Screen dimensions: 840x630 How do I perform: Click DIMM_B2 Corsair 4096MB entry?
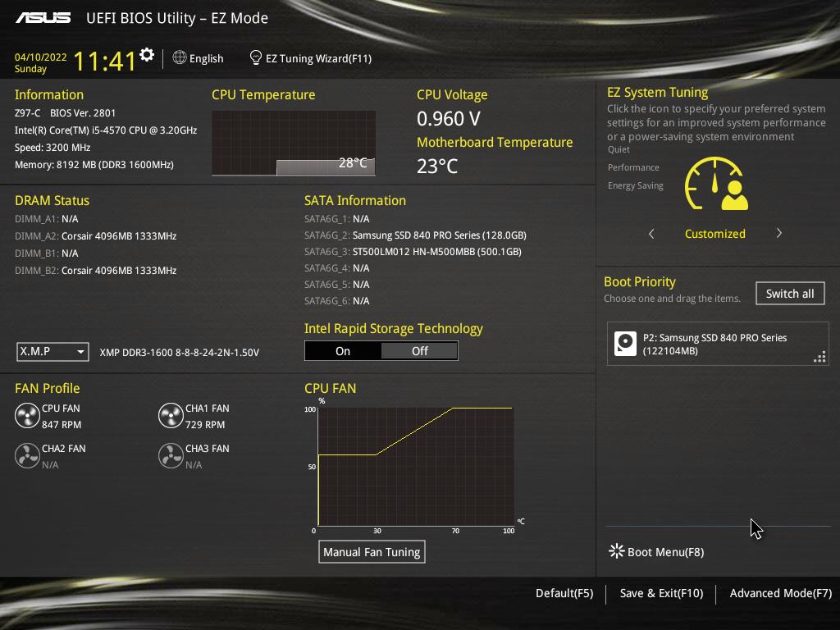(95, 270)
